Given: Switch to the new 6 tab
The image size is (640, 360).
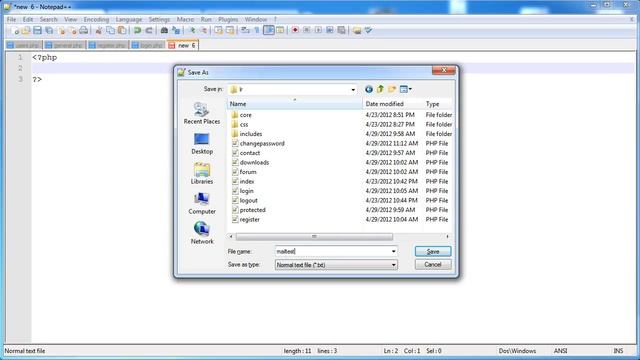Looking at the screenshot, I should coord(183,45).
